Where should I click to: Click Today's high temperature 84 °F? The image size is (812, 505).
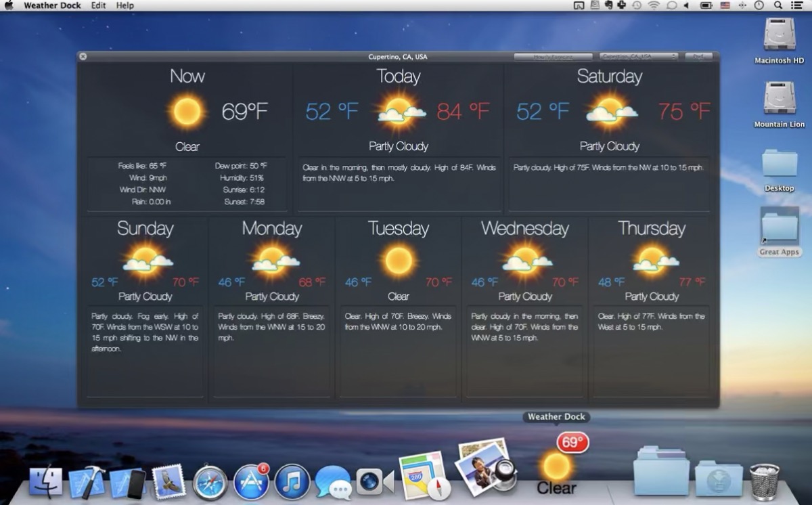click(464, 111)
